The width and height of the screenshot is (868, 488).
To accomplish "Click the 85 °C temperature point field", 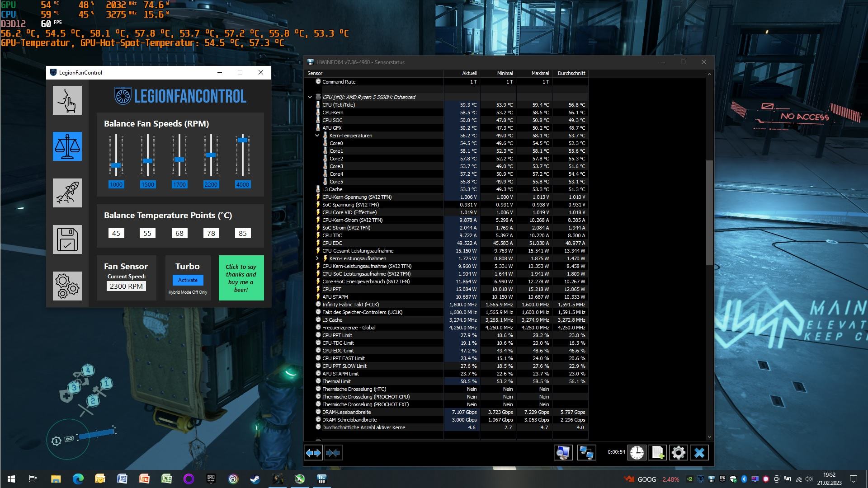I will click(x=243, y=233).
